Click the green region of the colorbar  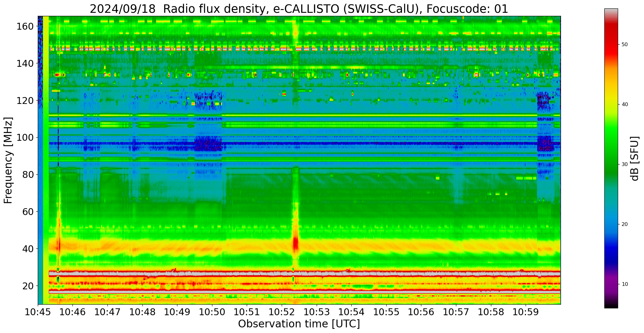point(611,147)
